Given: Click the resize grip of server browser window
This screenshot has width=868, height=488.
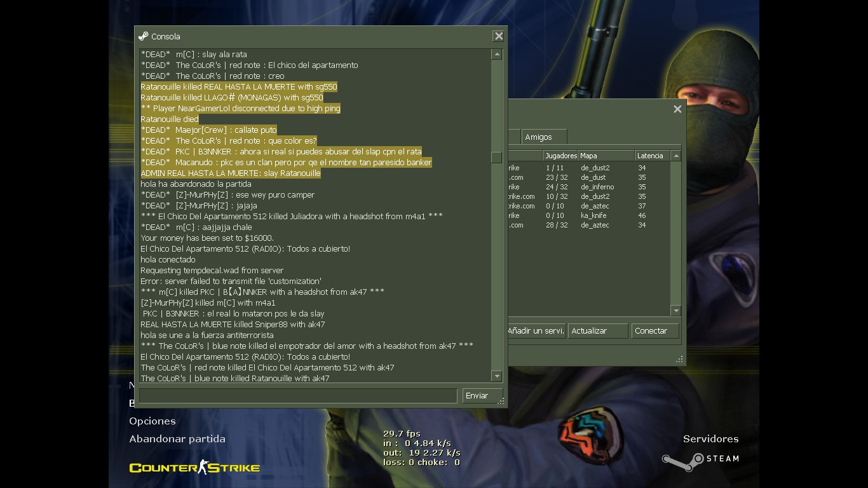Looking at the screenshot, I should 680,359.
